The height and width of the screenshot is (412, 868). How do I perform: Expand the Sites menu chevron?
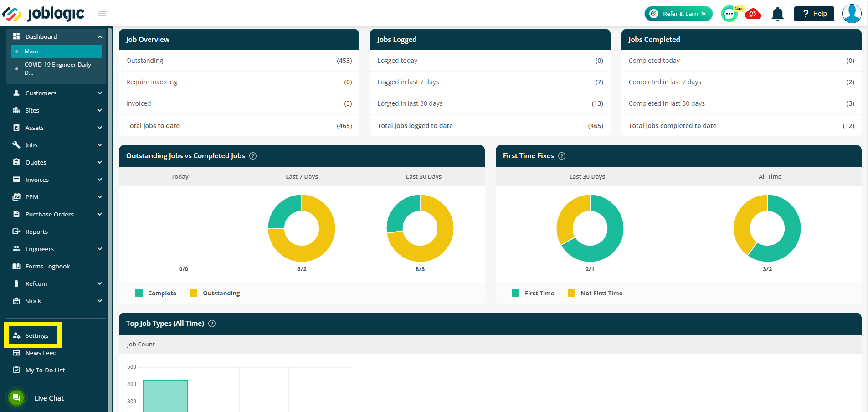100,110
